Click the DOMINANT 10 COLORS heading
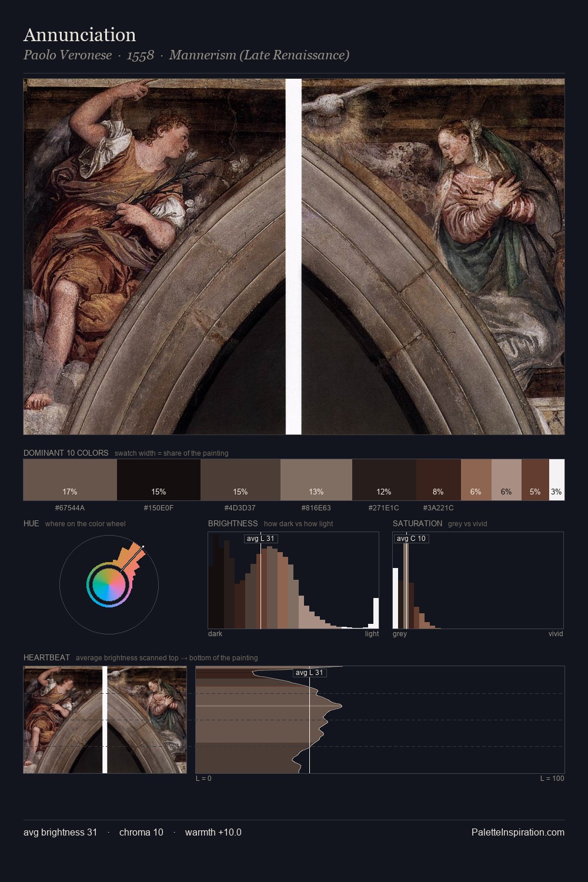 click(x=66, y=453)
